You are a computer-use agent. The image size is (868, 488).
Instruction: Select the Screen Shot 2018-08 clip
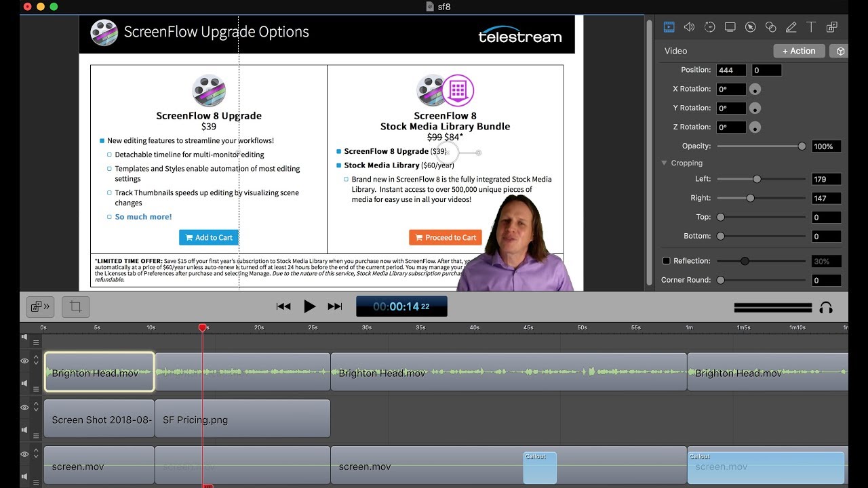99,418
